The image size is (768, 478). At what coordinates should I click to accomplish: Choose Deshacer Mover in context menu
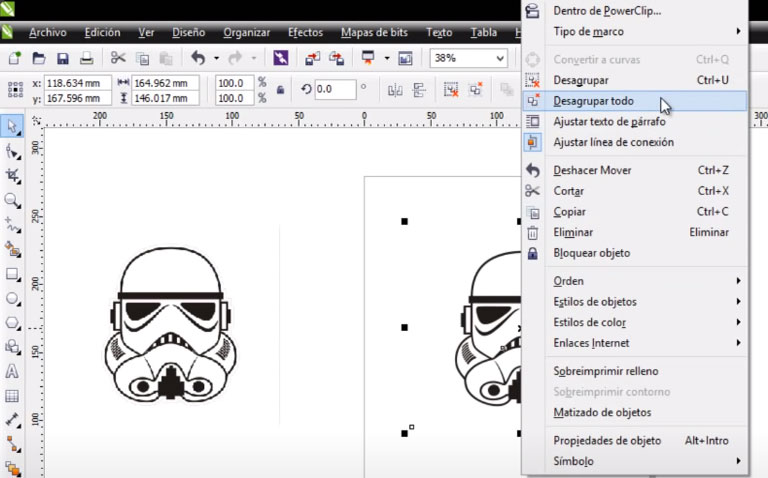pyautogui.click(x=635, y=170)
